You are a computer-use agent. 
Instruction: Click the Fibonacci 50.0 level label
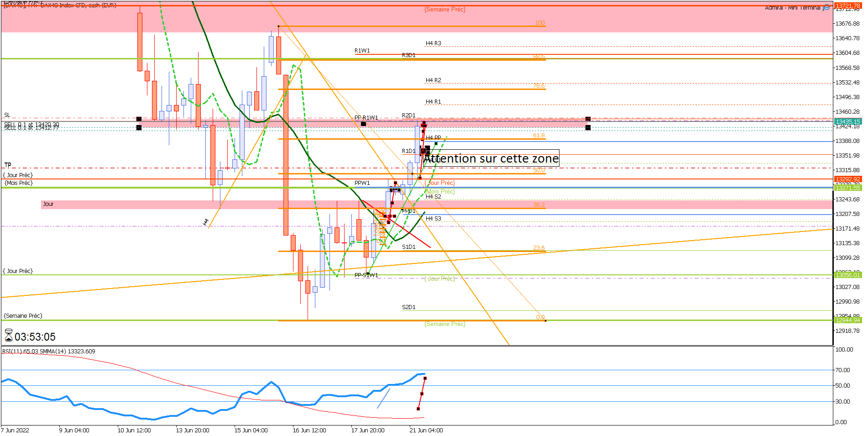539,170
